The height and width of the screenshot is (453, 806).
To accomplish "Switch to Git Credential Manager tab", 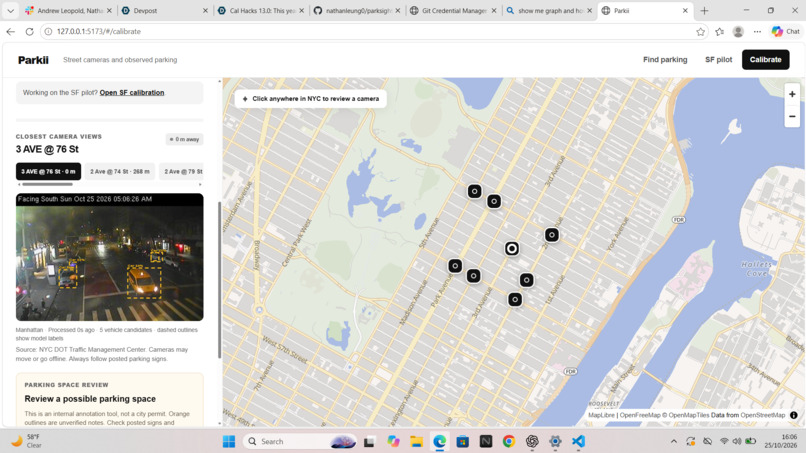I will tap(453, 10).
